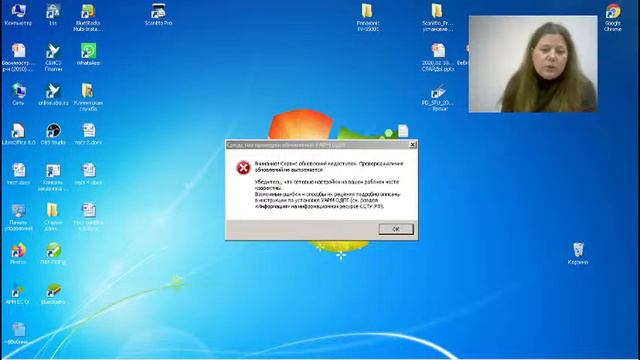640x360 pixels.
Task: Select the тест 4.docx file
Action: click(88, 174)
